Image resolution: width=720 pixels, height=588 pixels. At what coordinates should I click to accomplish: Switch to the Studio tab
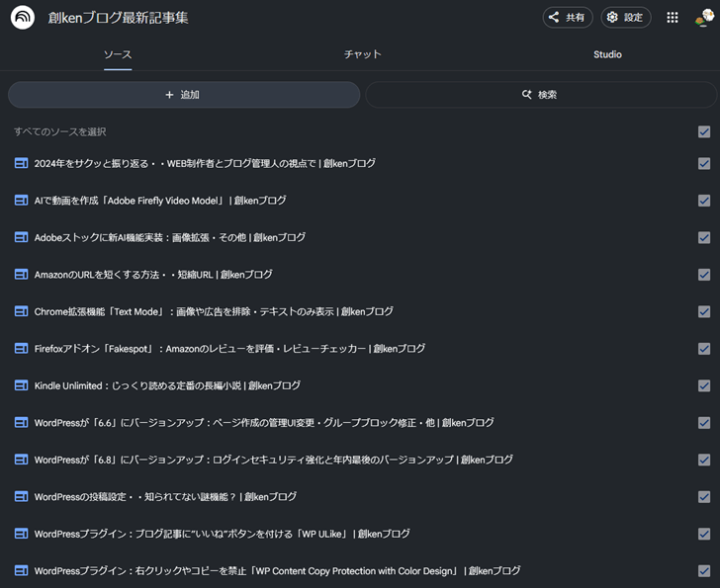607,54
